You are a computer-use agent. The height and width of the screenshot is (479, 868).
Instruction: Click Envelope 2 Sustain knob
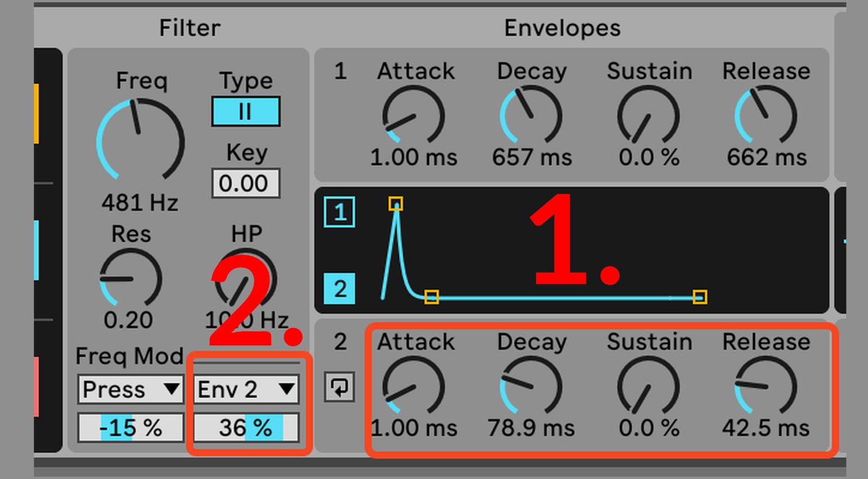(648, 387)
